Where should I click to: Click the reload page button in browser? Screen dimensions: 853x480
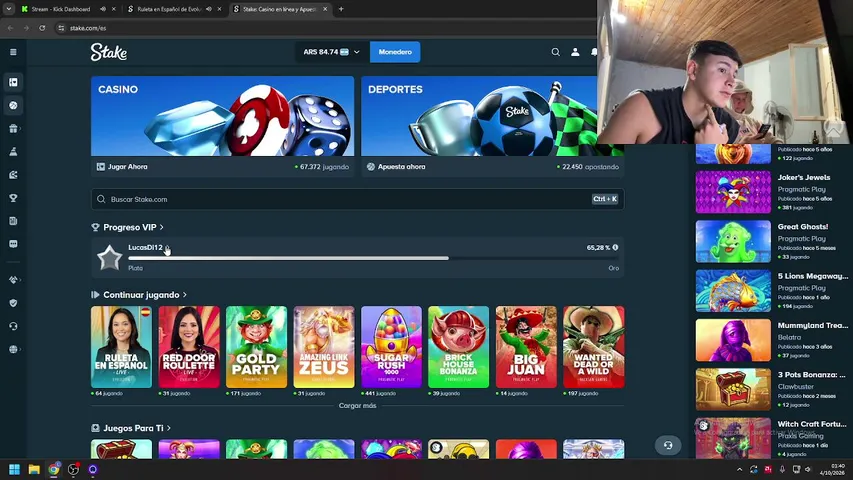[42, 28]
